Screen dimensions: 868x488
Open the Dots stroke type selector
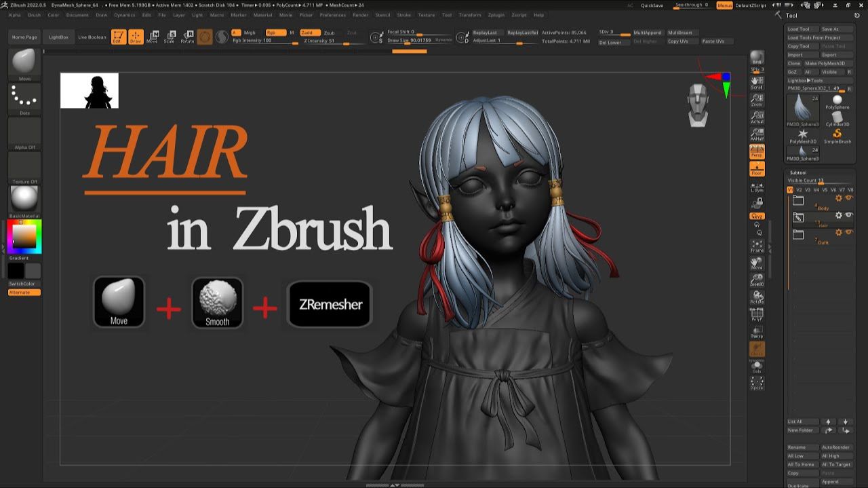click(24, 98)
